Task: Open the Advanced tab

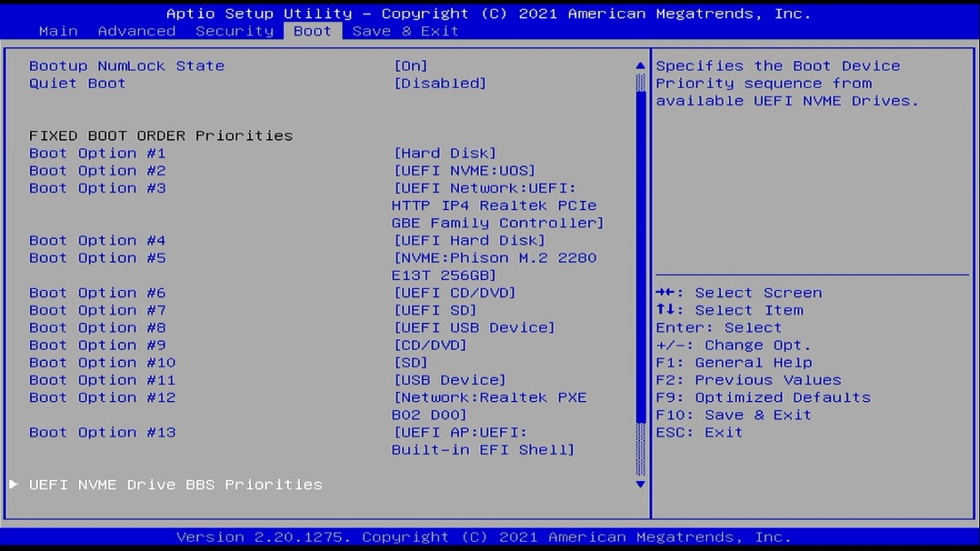Action: pyautogui.click(x=137, y=31)
